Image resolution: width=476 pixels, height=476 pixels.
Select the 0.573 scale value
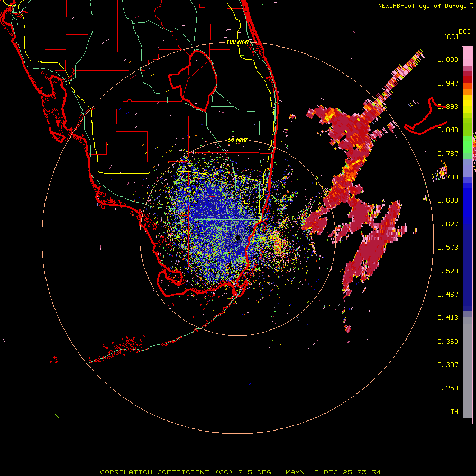(x=448, y=248)
